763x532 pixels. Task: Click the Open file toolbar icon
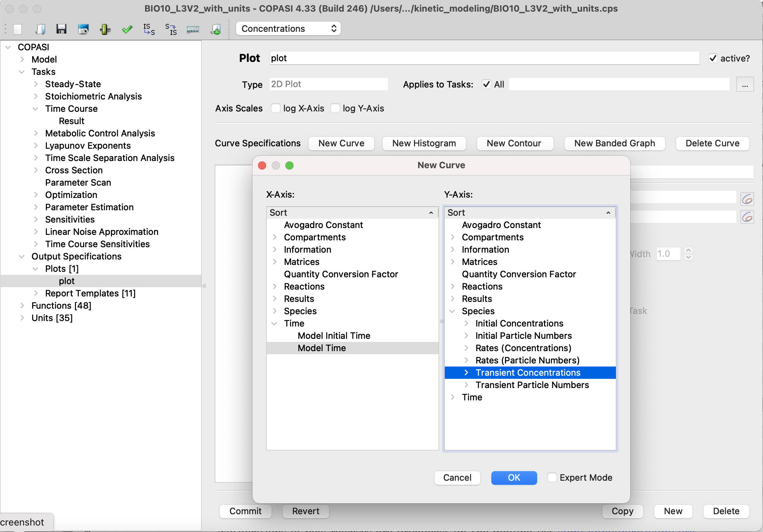[40, 29]
